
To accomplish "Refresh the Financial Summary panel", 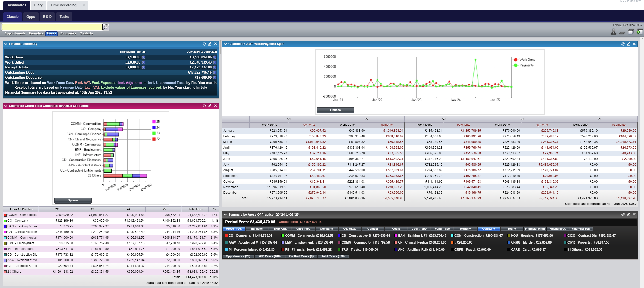I will (x=204, y=44).
